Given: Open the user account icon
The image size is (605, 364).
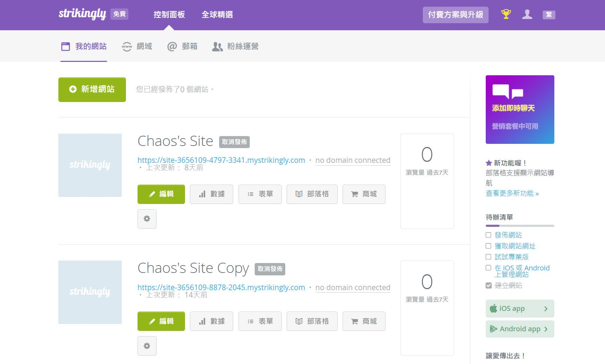Looking at the screenshot, I should pyautogui.click(x=527, y=15).
